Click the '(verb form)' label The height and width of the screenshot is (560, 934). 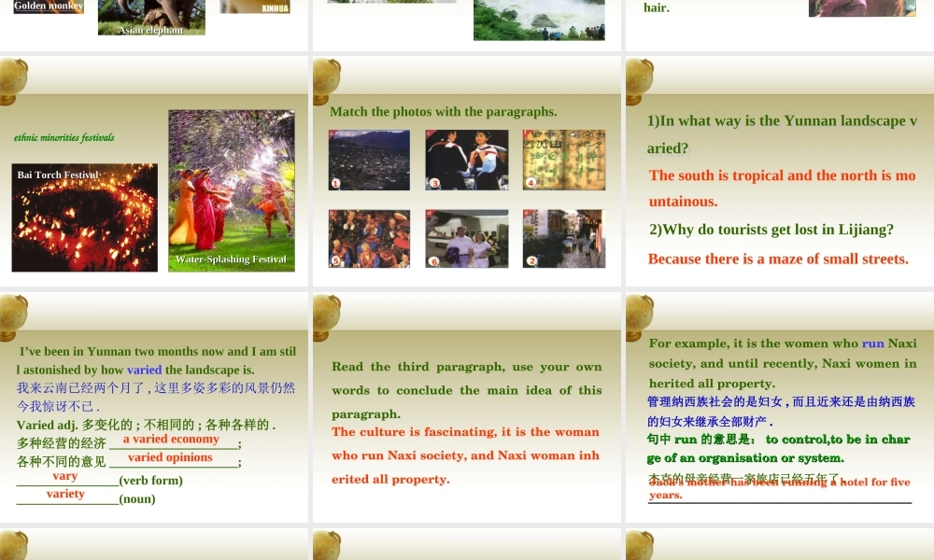[x=150, y=481]
